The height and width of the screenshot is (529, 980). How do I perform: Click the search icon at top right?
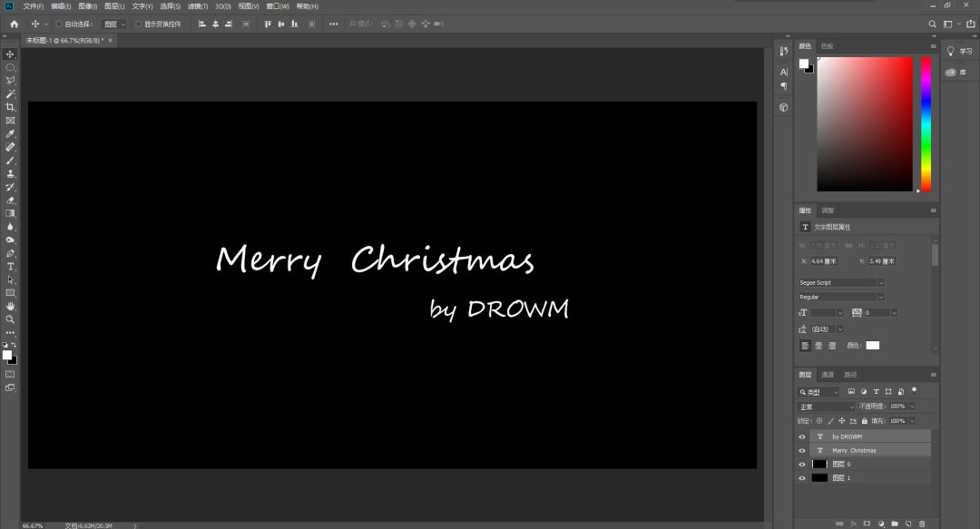pyautogui.click(x=932, y=24)
